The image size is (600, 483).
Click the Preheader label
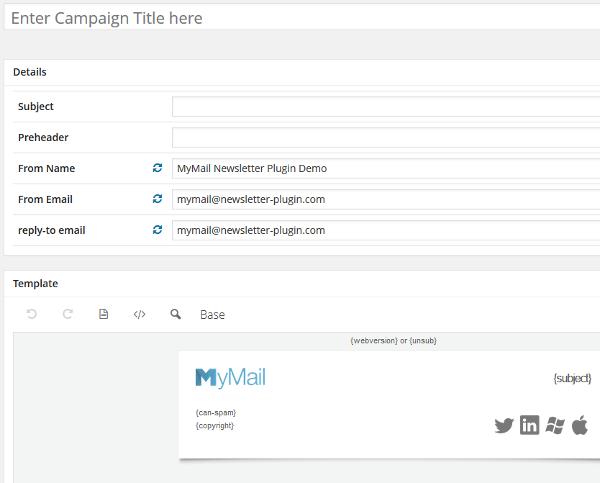43,137
